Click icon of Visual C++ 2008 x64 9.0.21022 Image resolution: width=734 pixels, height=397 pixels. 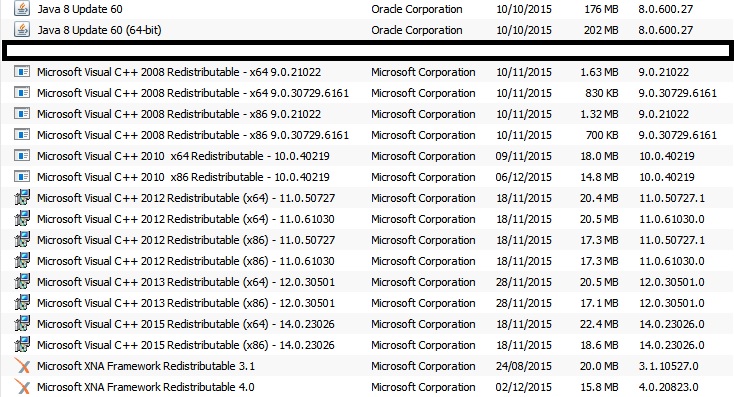point(22,72)
